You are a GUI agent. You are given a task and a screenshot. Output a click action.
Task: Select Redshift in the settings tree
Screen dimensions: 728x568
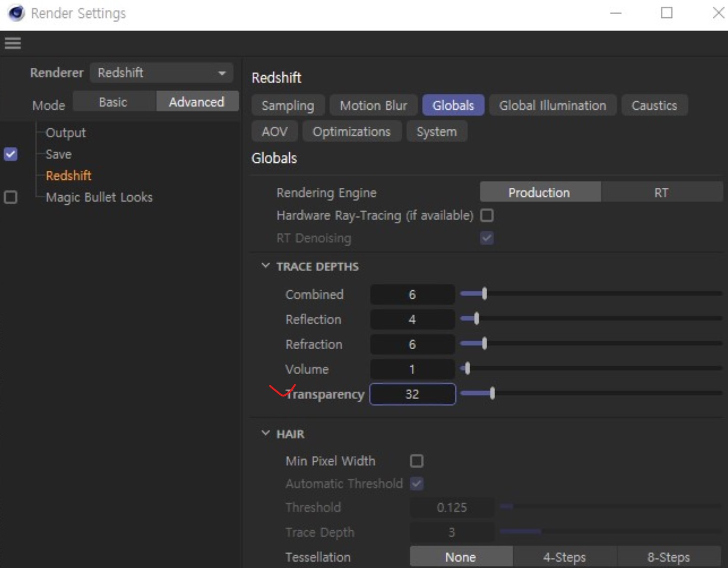(69, 176)
